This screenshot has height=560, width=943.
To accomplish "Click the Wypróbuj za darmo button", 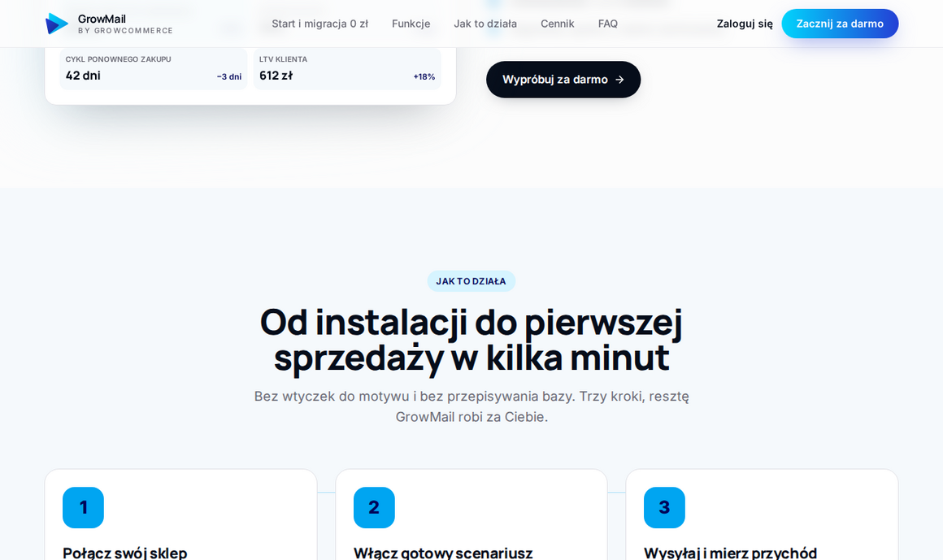I will point(563,80).
